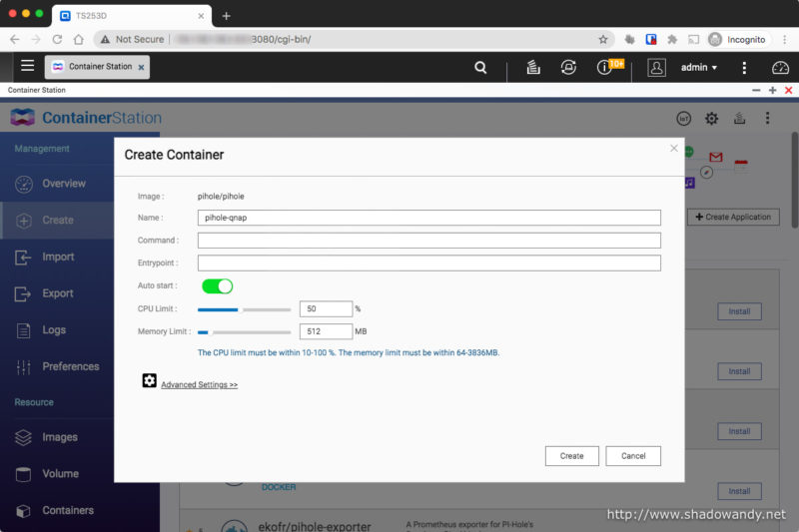This screenshot has width=799, height=532.
Task: Click the search magnifier icon in QTS bar
Action: (x=480, y=68)
